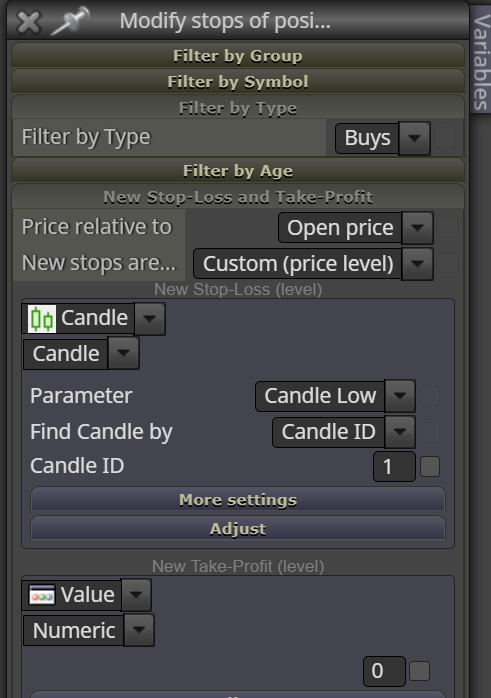Click the pin icon in title bar
Viewport: 491px width, 698px height.
click(70, 21)
